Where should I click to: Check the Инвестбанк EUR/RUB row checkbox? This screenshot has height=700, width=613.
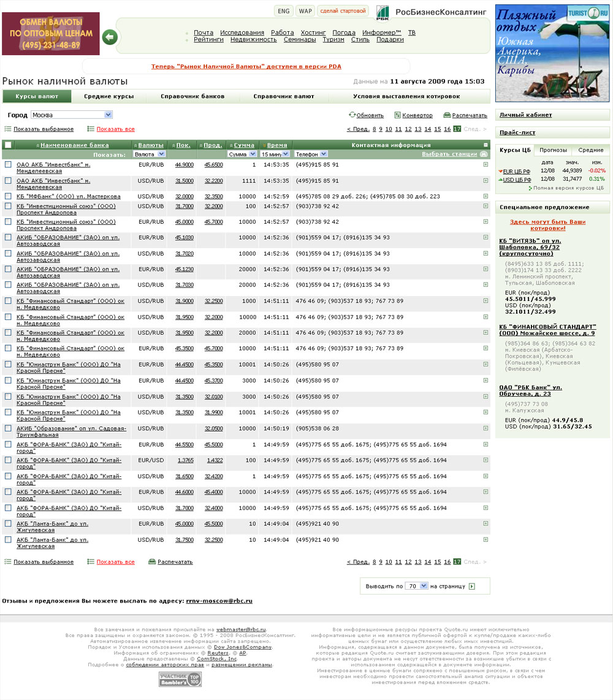(8, 165)
